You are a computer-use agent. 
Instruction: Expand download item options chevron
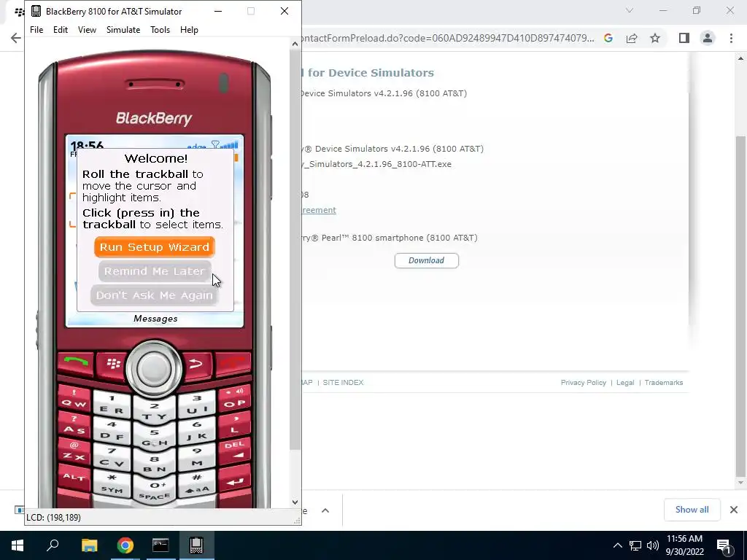[x=325, y=510]
